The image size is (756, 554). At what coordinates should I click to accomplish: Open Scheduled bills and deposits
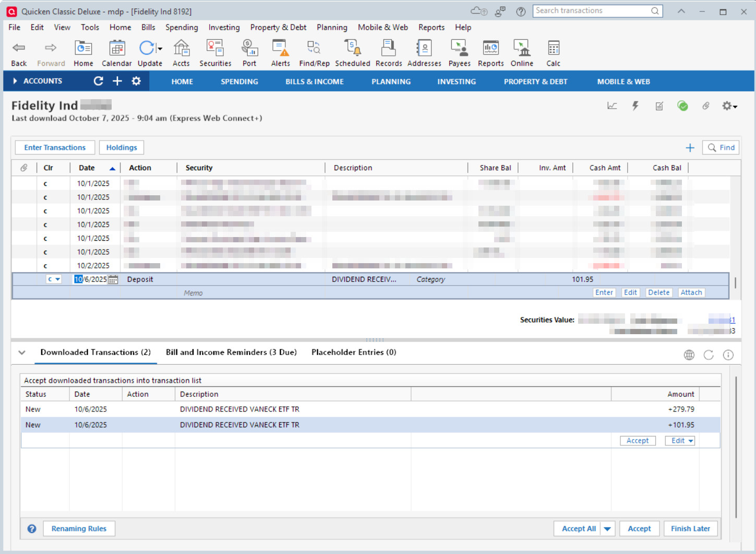353,53
